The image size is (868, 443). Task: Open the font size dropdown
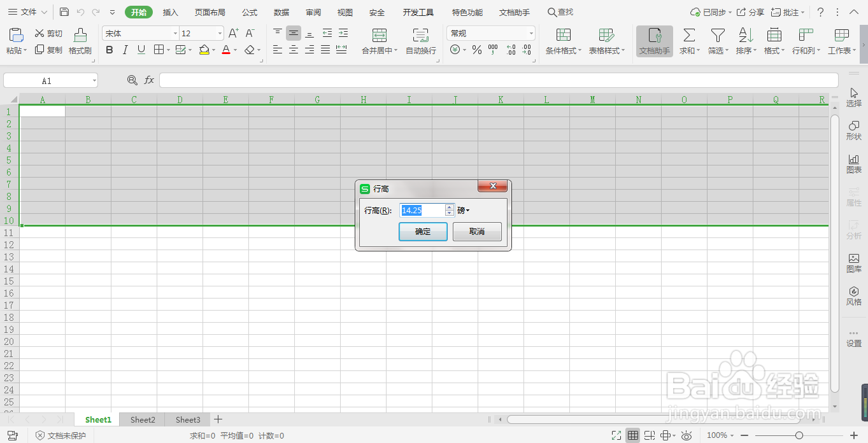point(220,33)
